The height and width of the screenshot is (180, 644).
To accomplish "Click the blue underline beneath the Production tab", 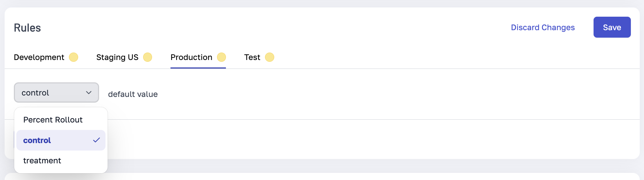I will pos(198,68).
